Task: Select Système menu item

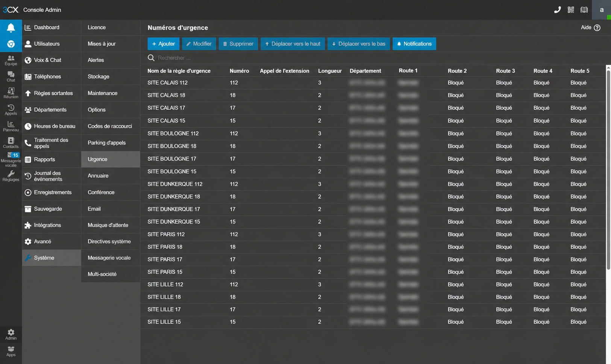Action: coord(52,258)
